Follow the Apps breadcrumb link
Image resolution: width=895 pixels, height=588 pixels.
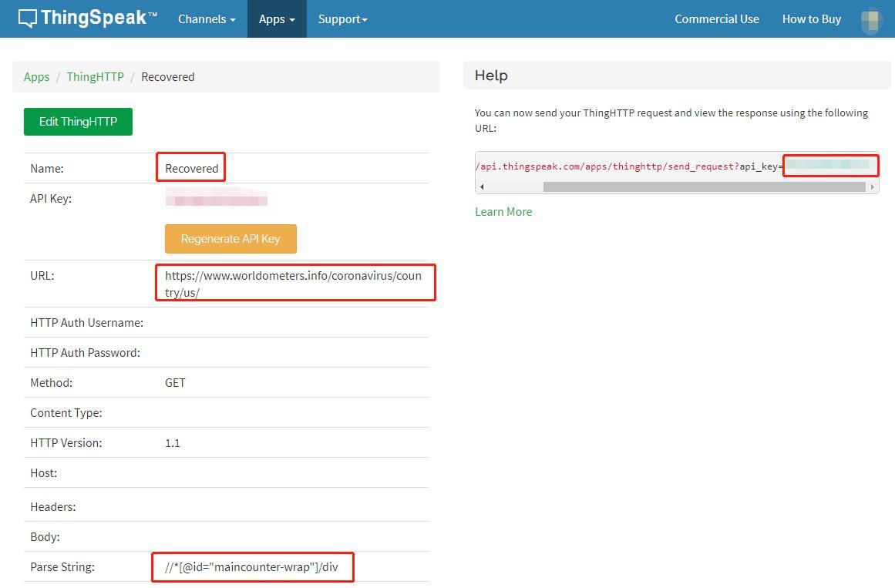36,76
